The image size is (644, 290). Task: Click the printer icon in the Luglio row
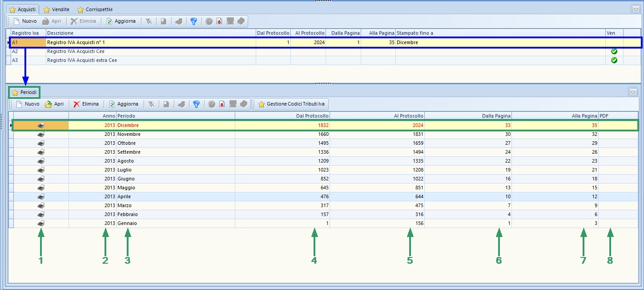click(41, 170)
